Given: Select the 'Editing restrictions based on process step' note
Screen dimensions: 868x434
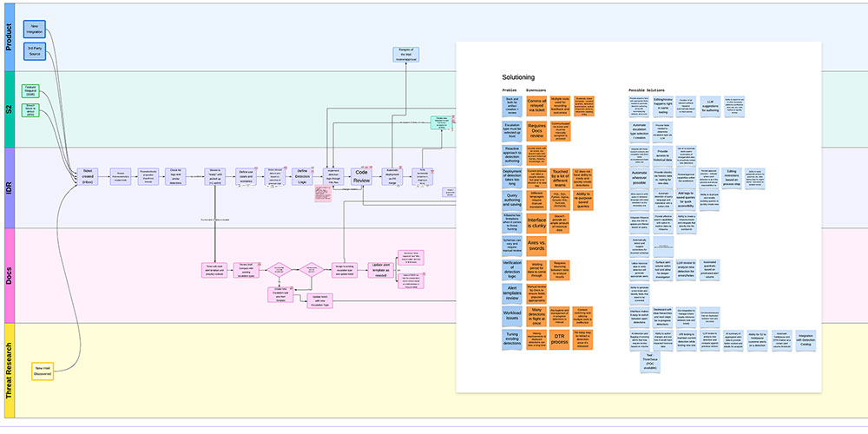Looking at the screenshot, I should (733, 178).
